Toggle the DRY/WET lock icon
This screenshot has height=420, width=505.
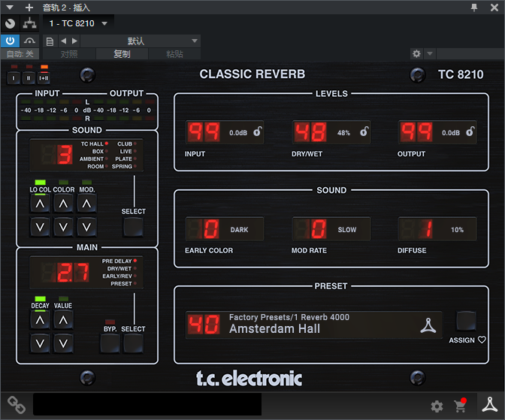point(364,131)
